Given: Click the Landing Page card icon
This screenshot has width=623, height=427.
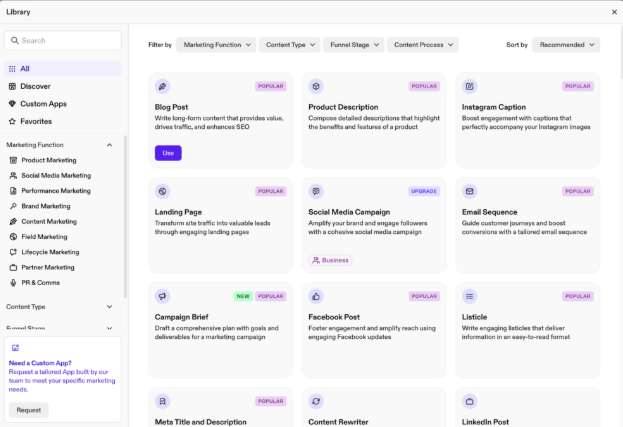Looking at the screenshot, I should point(163,191).
